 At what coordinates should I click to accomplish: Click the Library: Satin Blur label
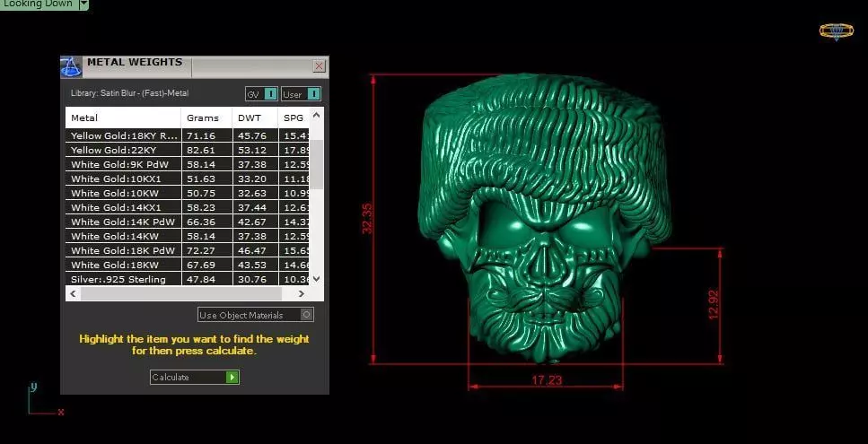pyautogui.click(x=129, y=93)
